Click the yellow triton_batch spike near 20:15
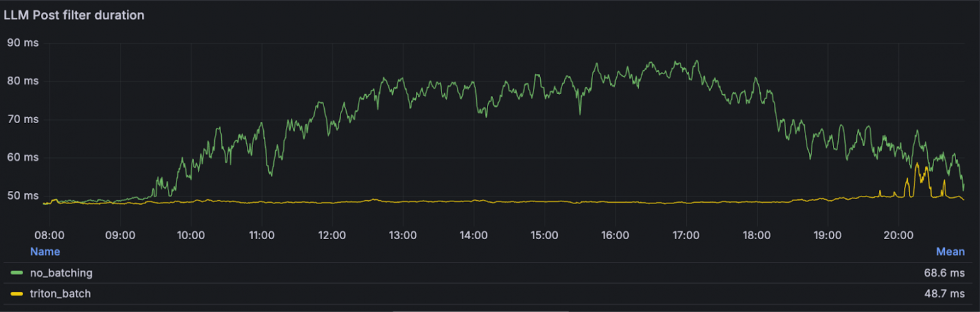 tap(917, 164)
